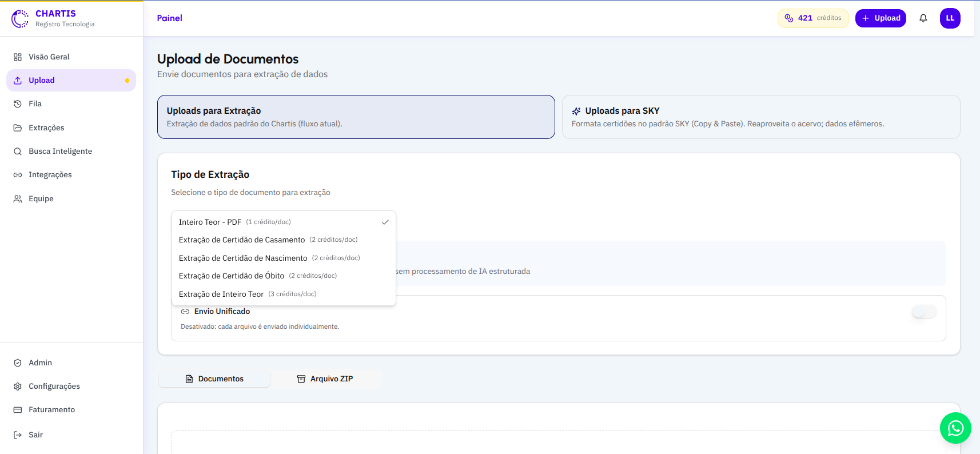Click the plus icon in Upload button
This screenshot has height=454, width=980.
(x=866, y=18)
